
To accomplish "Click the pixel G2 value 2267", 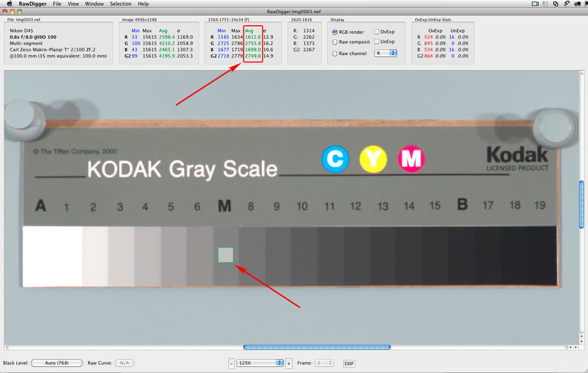I will (309, 50).
